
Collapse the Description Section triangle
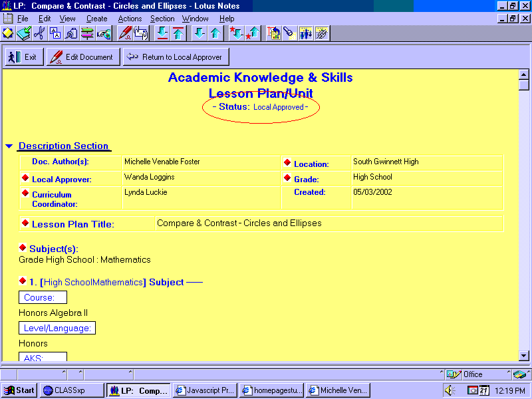pos(9,146)
